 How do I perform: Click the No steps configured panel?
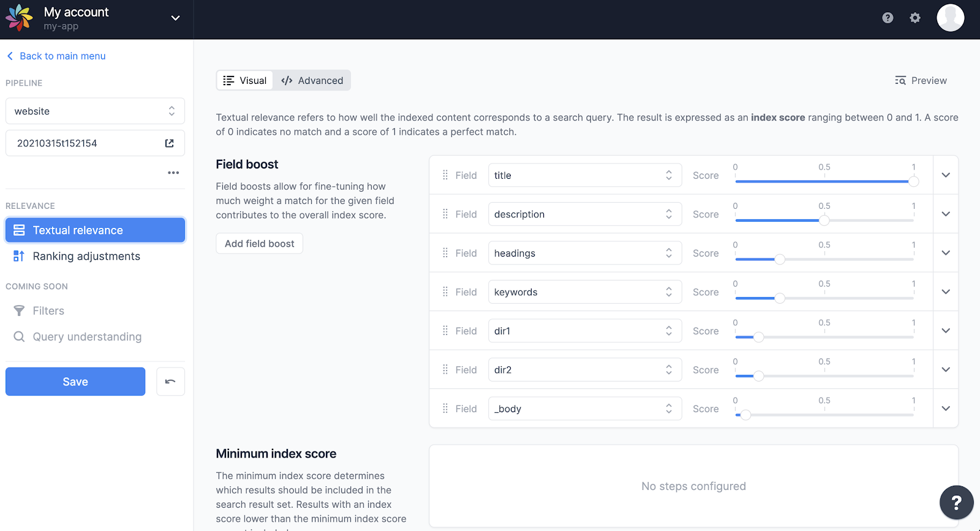693,486
